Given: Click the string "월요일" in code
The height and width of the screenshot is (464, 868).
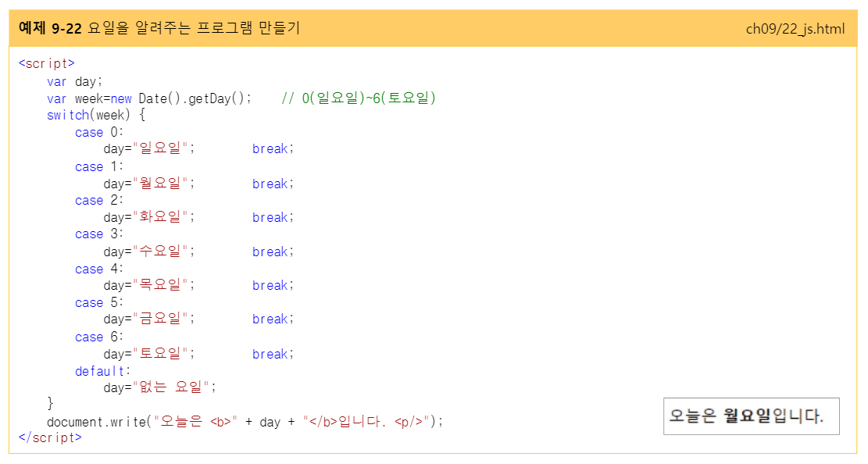Looking at the screenshot, I should [160, 184].
